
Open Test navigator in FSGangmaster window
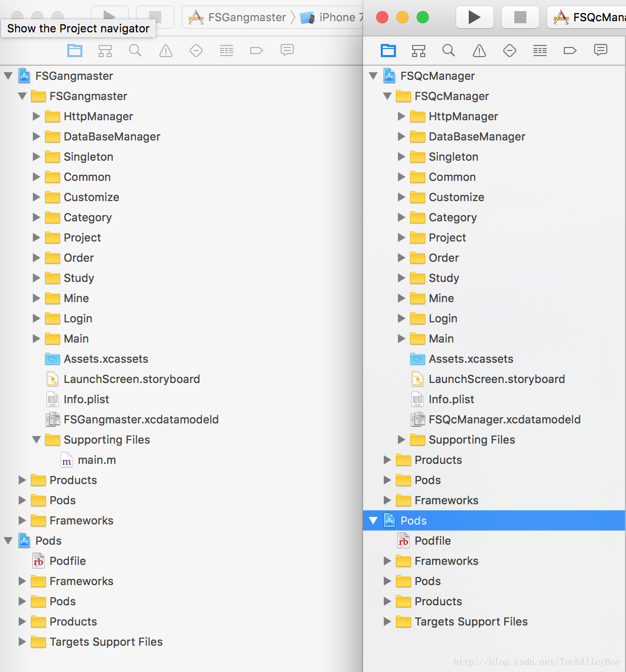[196, 51]
